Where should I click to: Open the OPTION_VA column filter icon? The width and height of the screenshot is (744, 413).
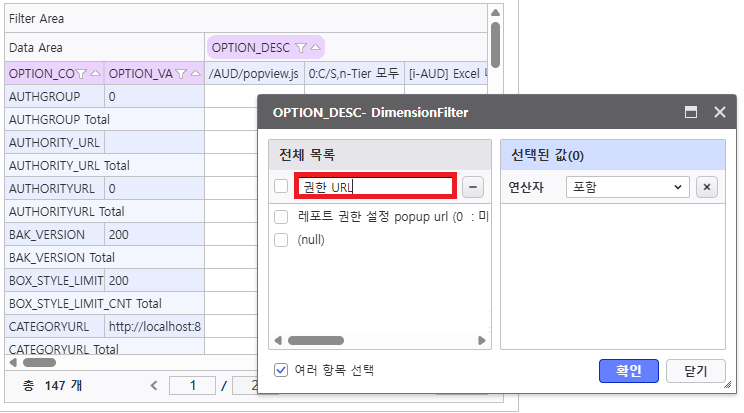coord(181,73)
